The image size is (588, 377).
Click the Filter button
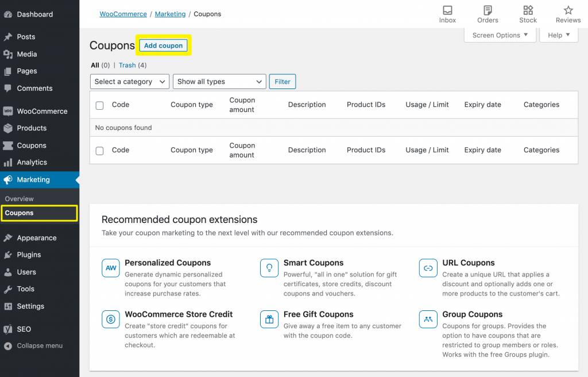(x=283, y=82)
